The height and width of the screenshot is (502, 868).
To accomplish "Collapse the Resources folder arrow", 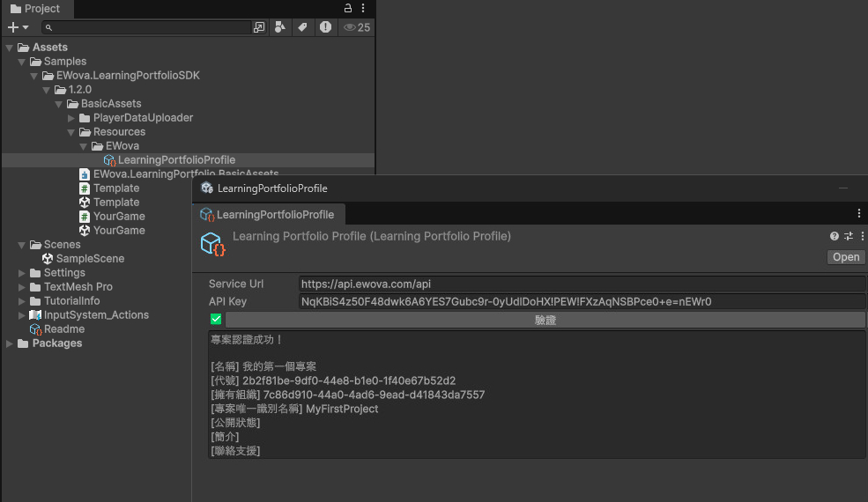I will click(70, 132).
